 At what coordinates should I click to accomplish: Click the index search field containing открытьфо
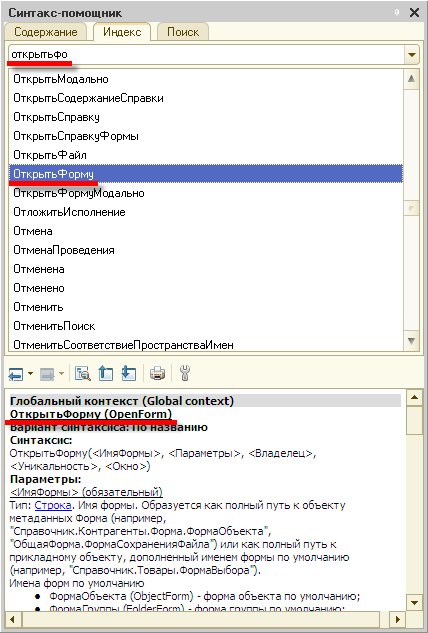tap(206, 54)
